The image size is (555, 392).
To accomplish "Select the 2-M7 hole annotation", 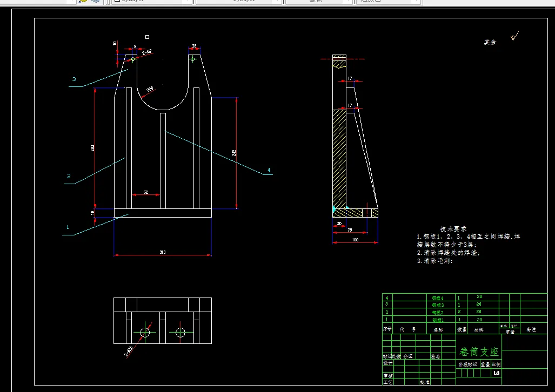I will 147,52.
